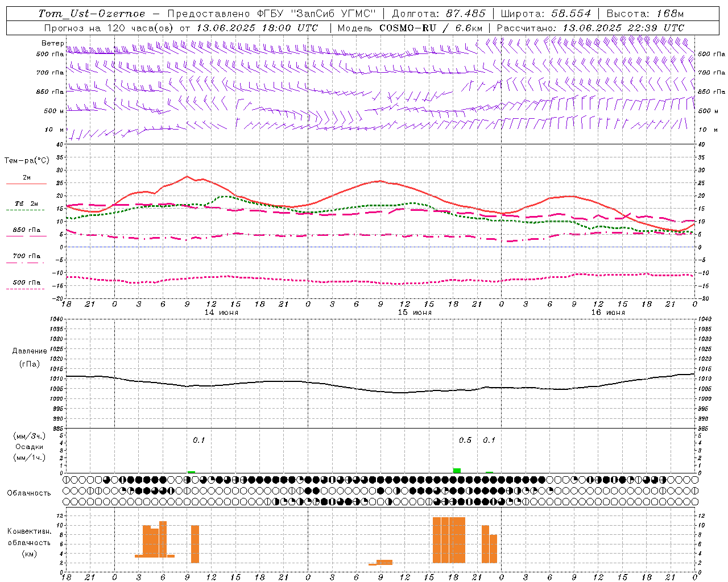This screenshot has height=582, width=728.
Task: Click the longitude value Долгота: 87.485
Action: (439, 14)
